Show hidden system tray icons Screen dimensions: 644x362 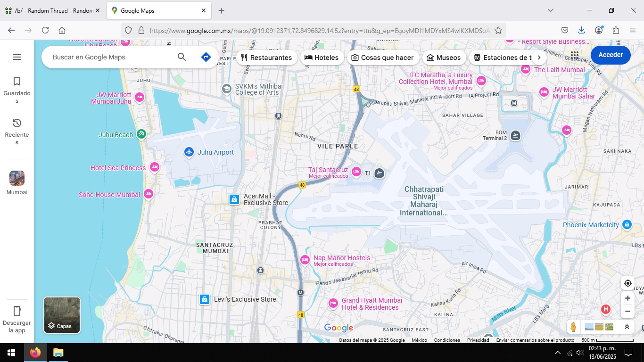tap(557, 353)
